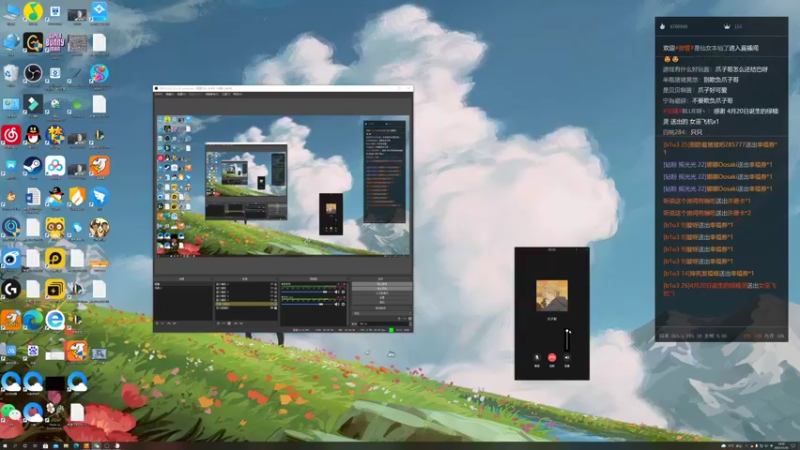The height and width of the screenshot is (450, 800).
Task: Open the scene transition dropdown in OBS
Action: [382, 313]
